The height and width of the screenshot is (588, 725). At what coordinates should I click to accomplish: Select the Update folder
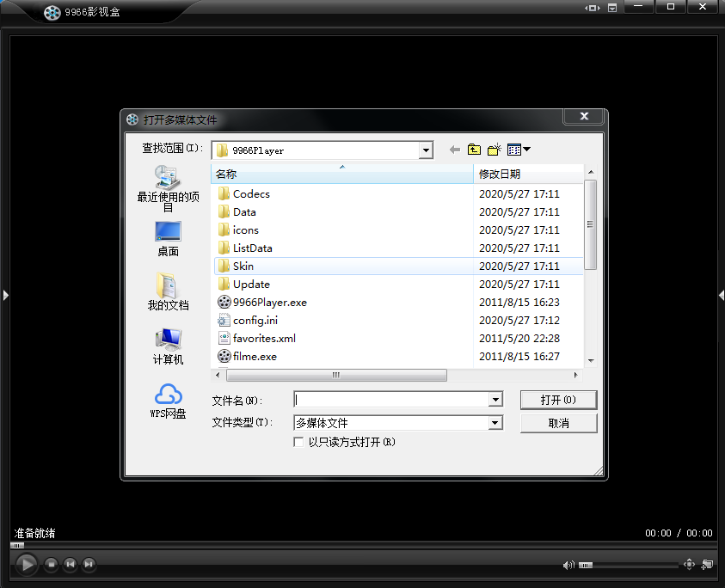[x=251, y=284]
